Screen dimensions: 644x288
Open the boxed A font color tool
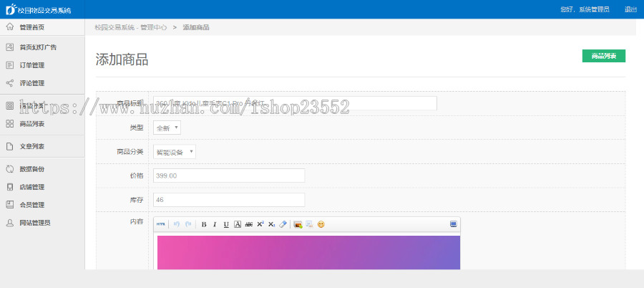238,224
